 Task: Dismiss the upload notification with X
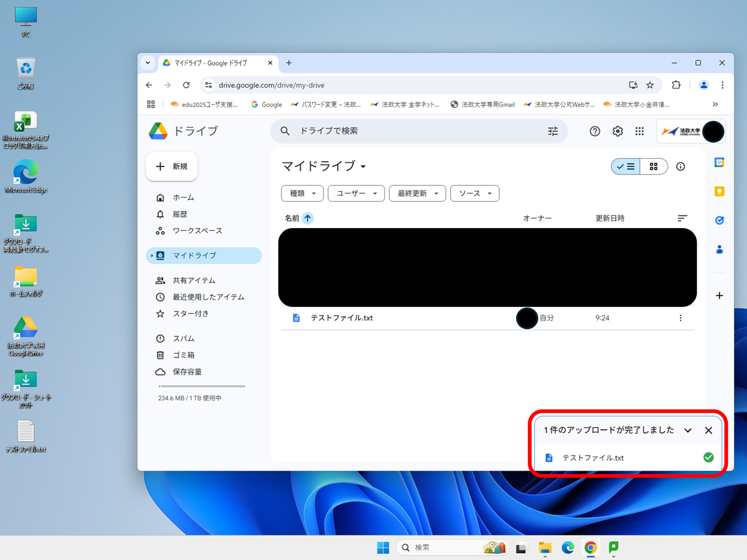(x=708, y=430)
